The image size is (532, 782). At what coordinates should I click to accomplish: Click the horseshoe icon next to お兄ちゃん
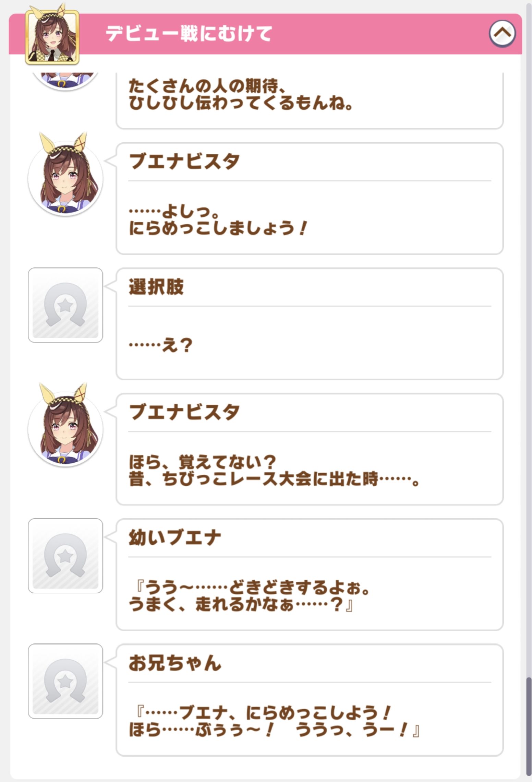pos(65,681)
